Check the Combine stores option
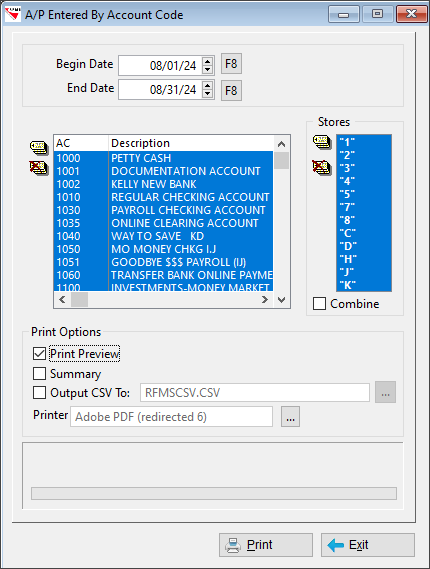 point(319,304)
